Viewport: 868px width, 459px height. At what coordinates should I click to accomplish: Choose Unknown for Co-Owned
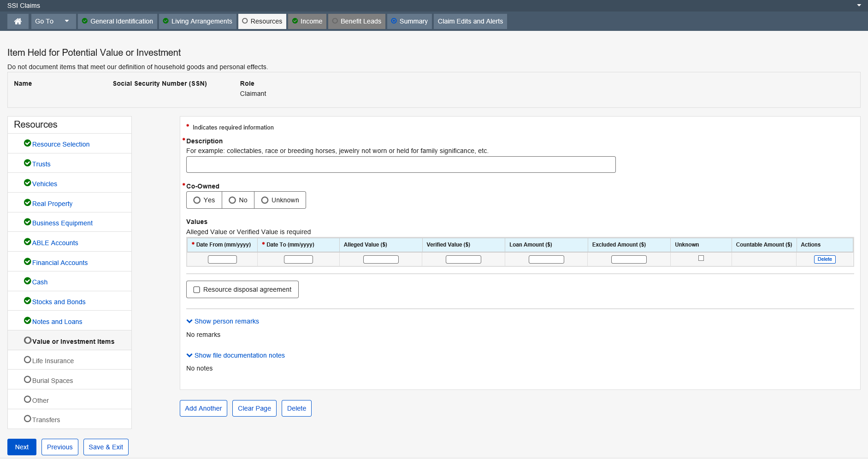(x=265, y=200)
